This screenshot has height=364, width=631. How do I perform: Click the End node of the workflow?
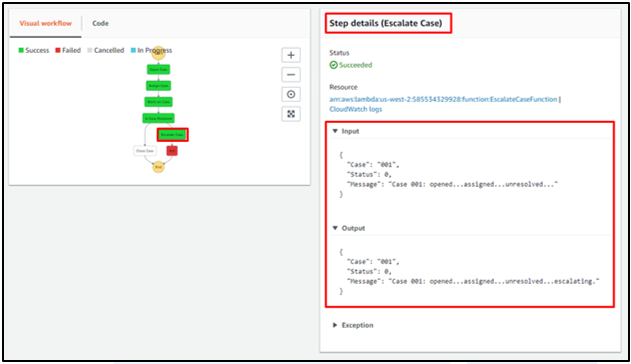159,167
